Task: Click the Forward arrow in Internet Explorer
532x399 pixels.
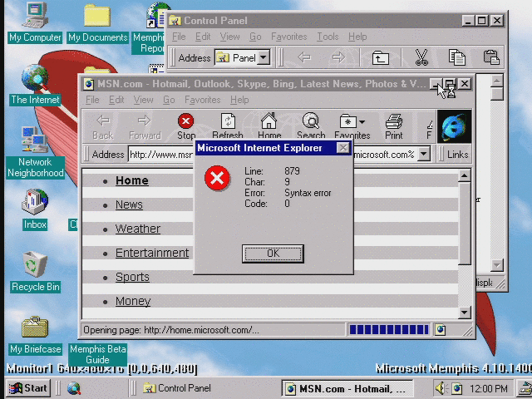Action: 145,121
